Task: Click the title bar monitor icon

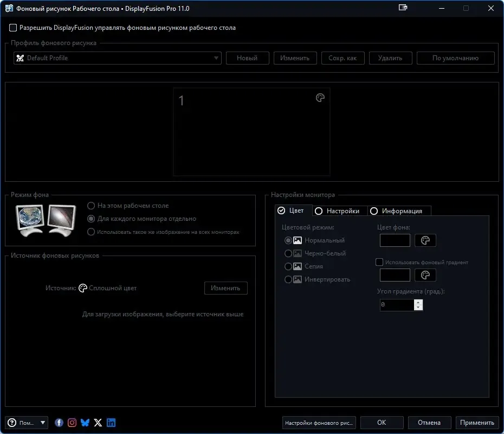Action: tap(403, 8)
